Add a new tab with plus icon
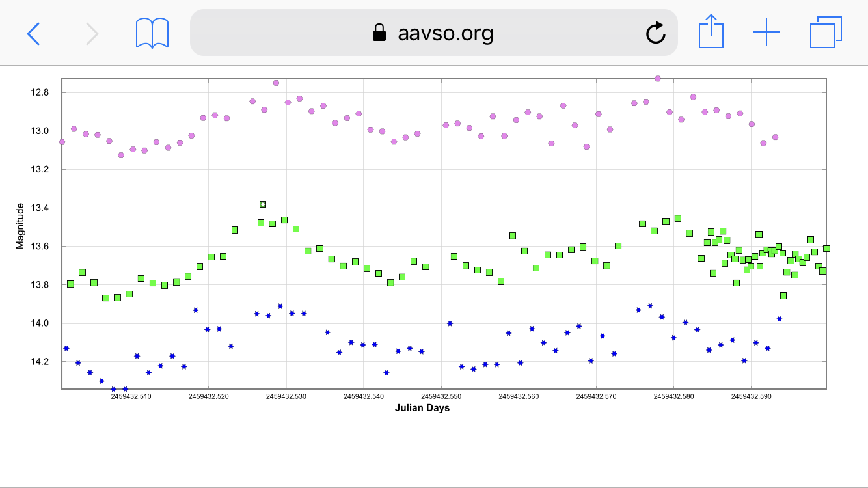Viewport: 868px width, 488px height. pos(766,32)
